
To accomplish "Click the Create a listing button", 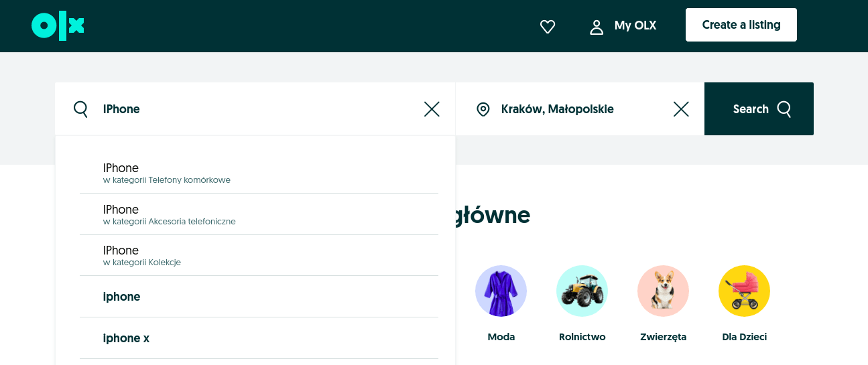I will (x=741, y=25).
